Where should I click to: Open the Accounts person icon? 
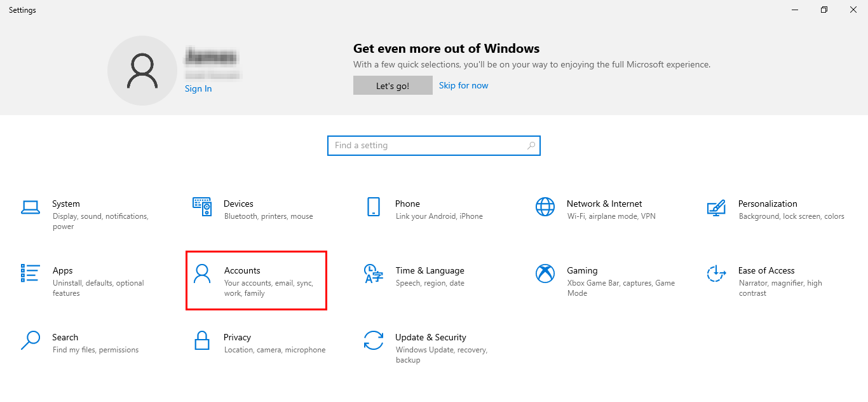click(x=202, y=274)
